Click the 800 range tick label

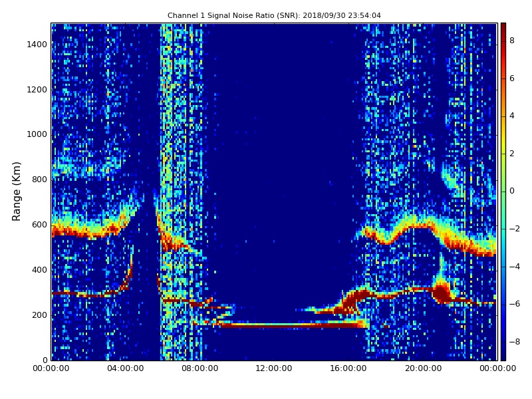39,180
